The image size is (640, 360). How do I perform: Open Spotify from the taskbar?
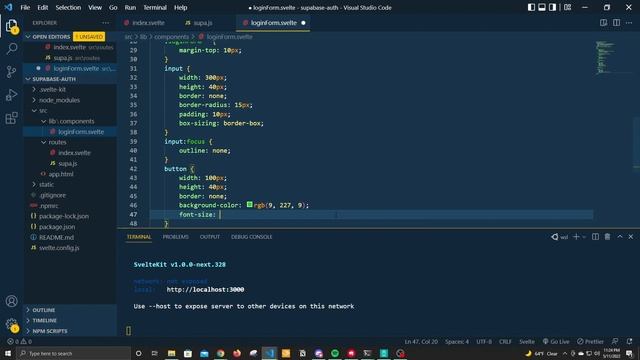click(335, 353)
